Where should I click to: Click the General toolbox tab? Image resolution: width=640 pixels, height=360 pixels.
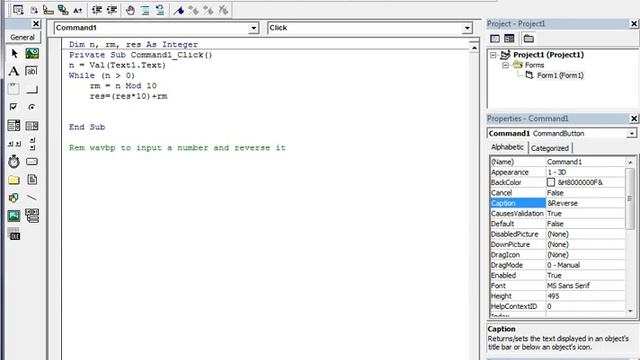[x=22, y=37]
